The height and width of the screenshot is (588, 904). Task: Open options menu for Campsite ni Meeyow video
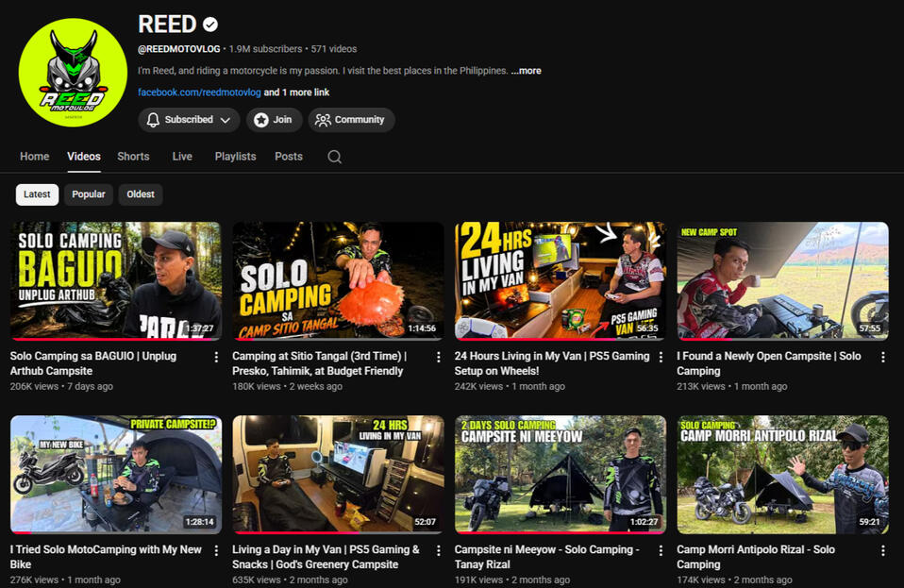pos(661,551)
